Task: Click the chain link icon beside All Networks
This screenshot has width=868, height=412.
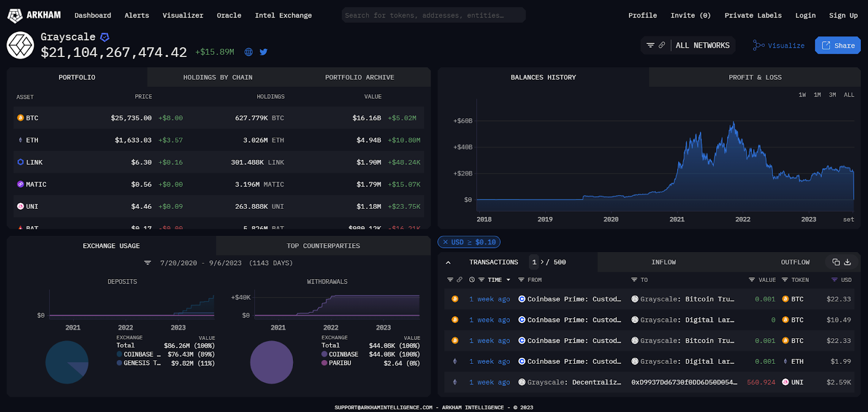Action: click(662, 46)
